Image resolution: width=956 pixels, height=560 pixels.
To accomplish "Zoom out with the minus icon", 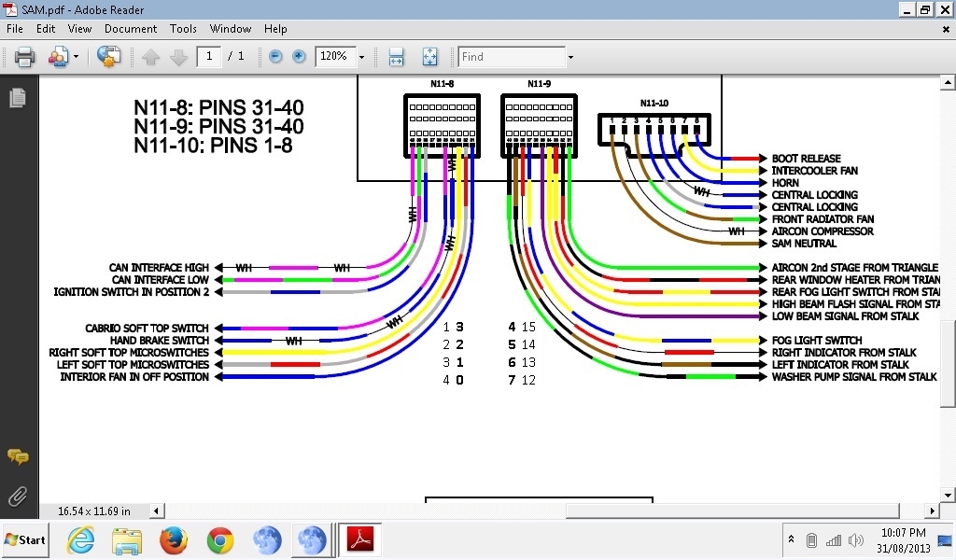I will pos(274,56).
